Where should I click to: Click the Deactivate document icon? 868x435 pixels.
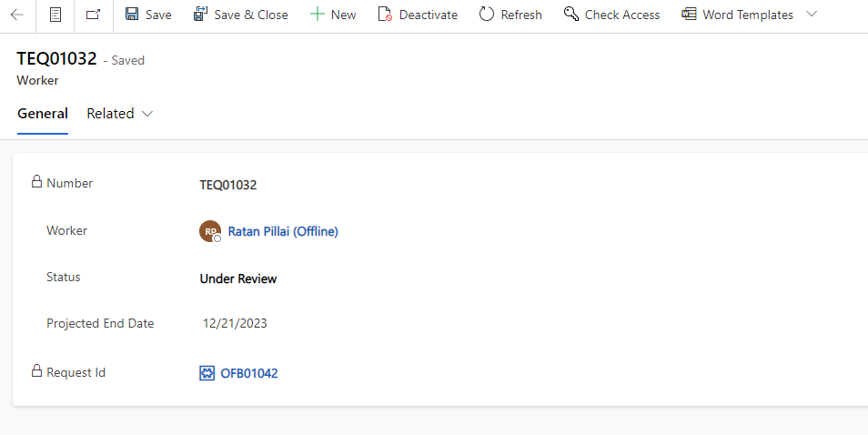coord(385,15)
